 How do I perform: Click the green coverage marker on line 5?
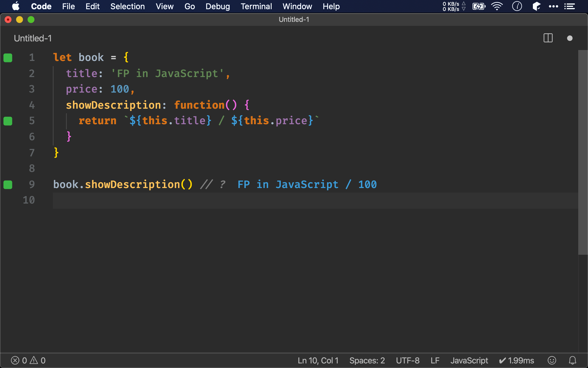[x=8, y=121]
